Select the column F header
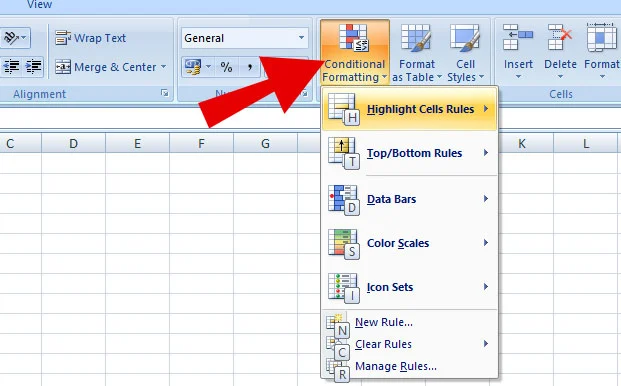Viewport: 621px width, 386px height. coord(201,143)
